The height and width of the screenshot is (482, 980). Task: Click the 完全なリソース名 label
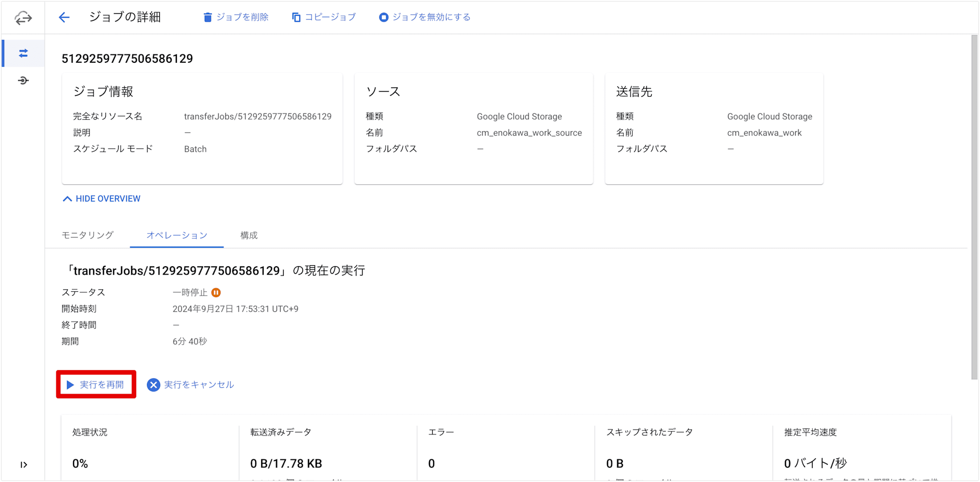pos(108,117)
